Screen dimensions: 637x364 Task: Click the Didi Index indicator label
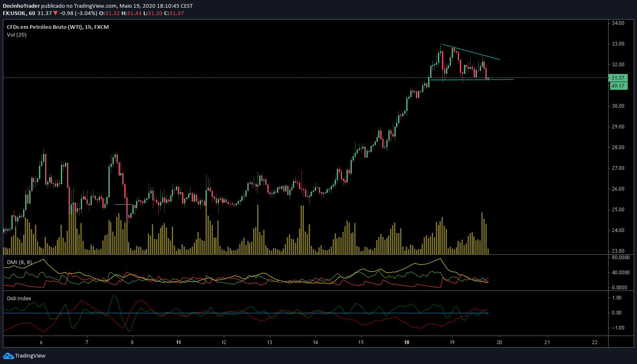(x=19, y=299)
